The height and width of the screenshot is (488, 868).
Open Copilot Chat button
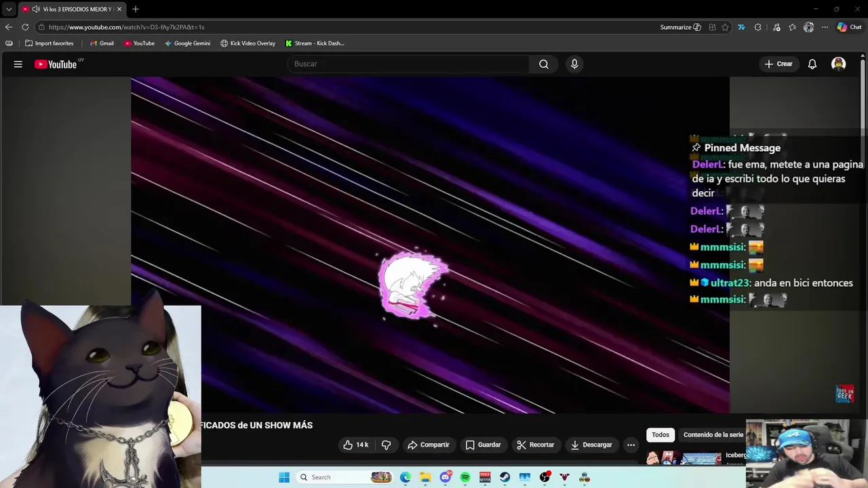(849, 27)
